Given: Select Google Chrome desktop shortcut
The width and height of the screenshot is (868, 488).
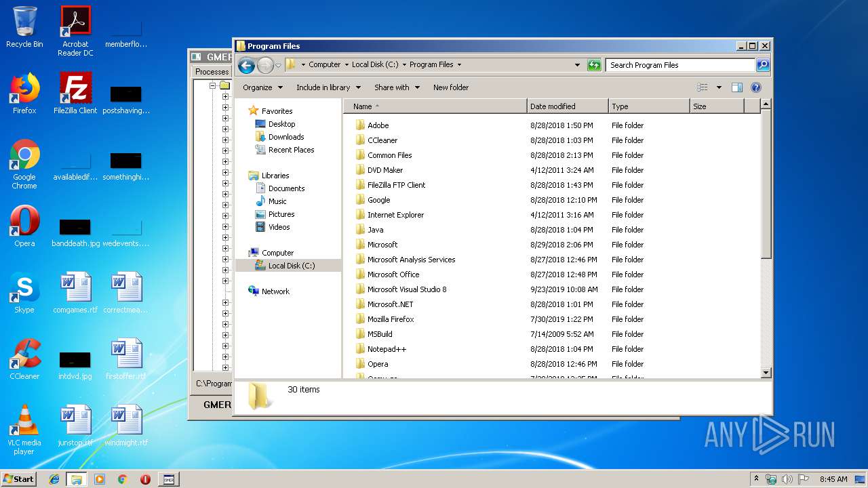Looking at the screenshot, I should (x=24, y=164).
